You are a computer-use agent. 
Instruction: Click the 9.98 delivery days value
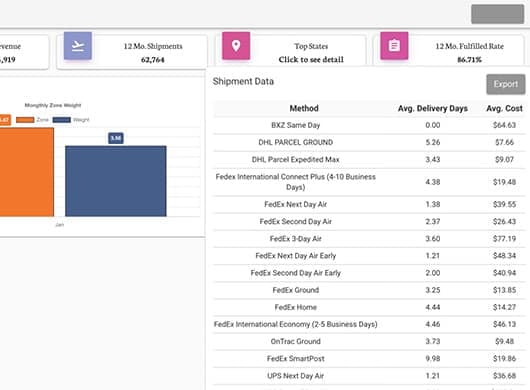tap(433, 359)
